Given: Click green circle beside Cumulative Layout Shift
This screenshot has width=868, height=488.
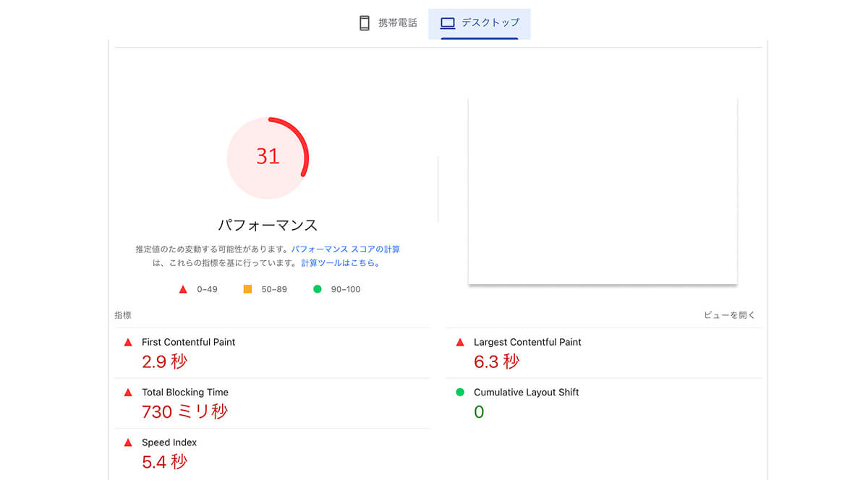Looking at the screenshot, I should (x=460, y=392).
